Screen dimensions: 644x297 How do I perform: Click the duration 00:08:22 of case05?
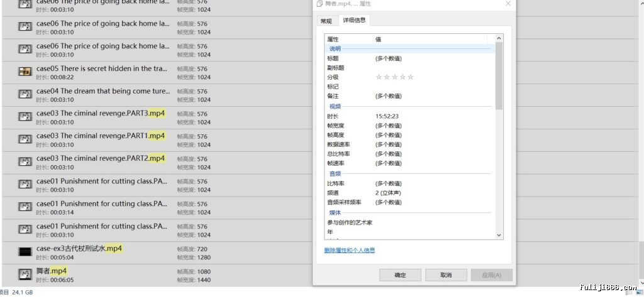click(62, 77)
